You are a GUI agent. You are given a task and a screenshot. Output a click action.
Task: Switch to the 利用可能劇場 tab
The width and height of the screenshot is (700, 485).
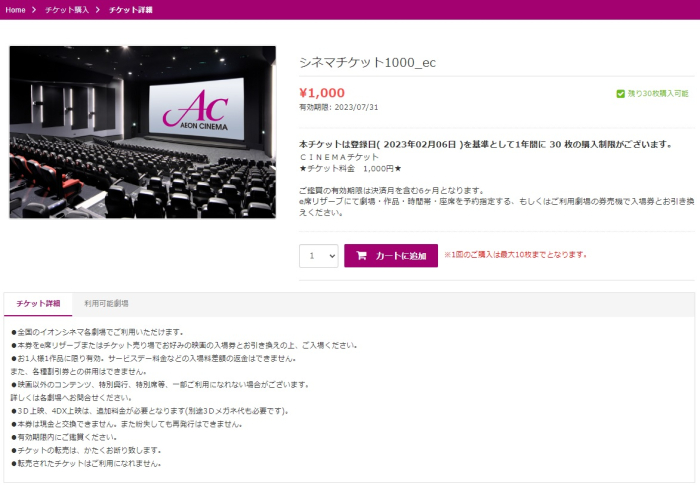point(106,303)
